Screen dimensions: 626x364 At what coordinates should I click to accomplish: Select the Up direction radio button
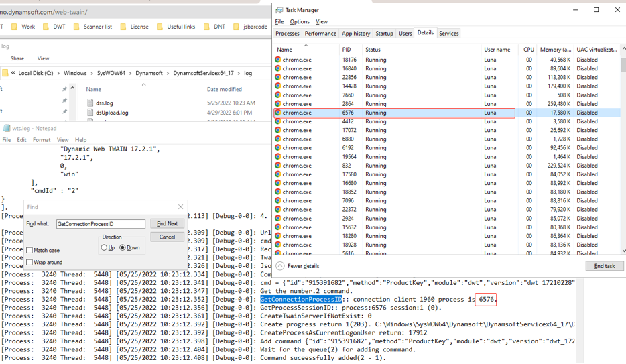coord(104,247)
